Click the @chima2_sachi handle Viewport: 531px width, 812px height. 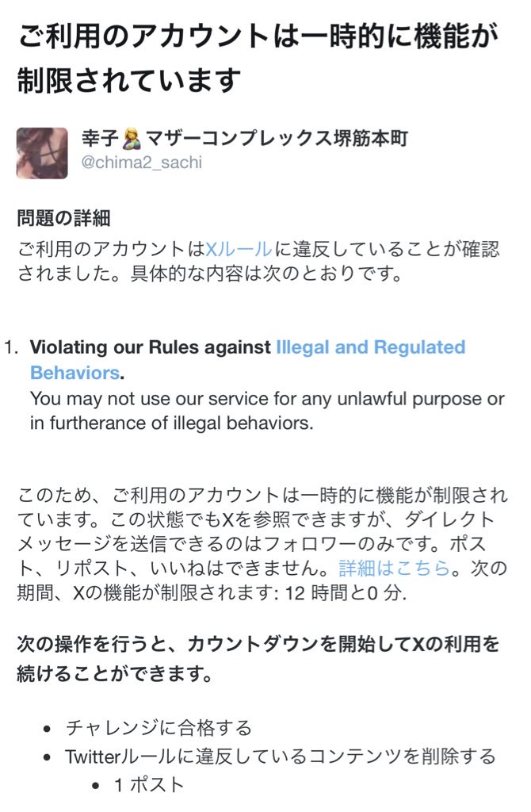[x=142, y=163]
